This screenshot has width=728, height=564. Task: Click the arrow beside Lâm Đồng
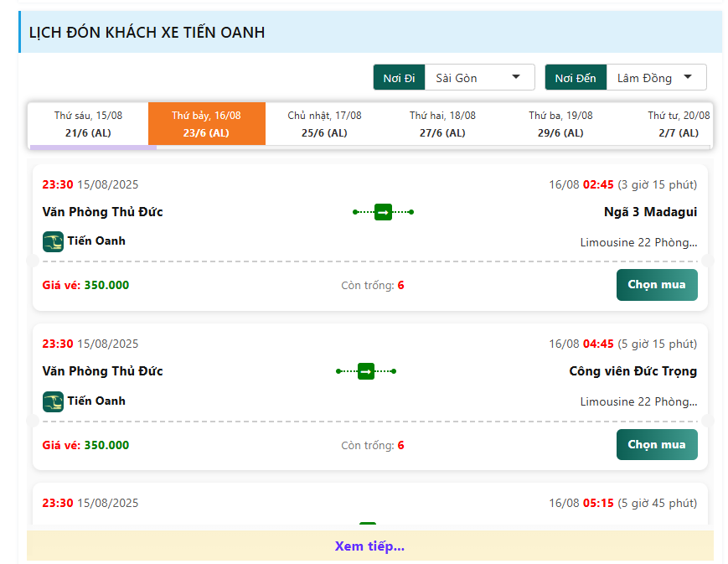688,76
